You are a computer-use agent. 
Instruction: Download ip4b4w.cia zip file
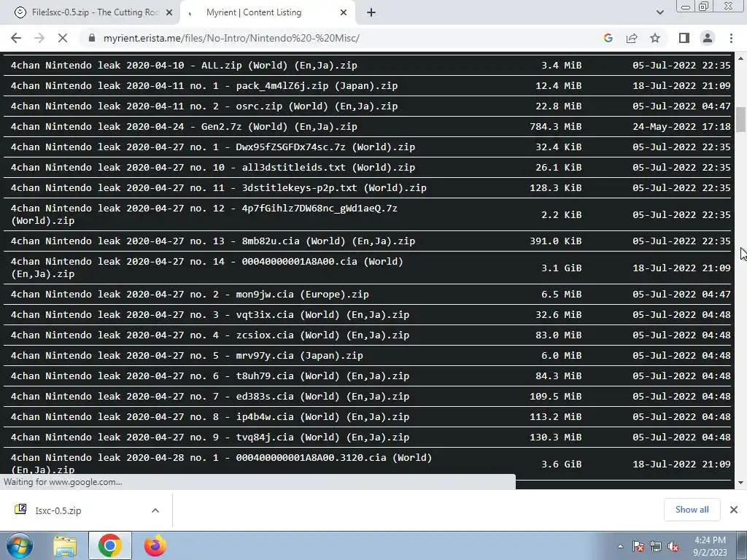click(210, 417)
